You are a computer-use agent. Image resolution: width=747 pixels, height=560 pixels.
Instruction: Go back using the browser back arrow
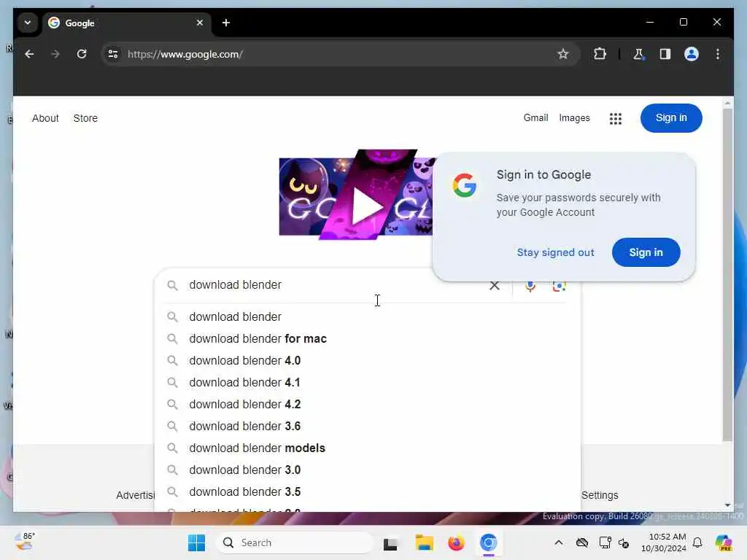29,54
